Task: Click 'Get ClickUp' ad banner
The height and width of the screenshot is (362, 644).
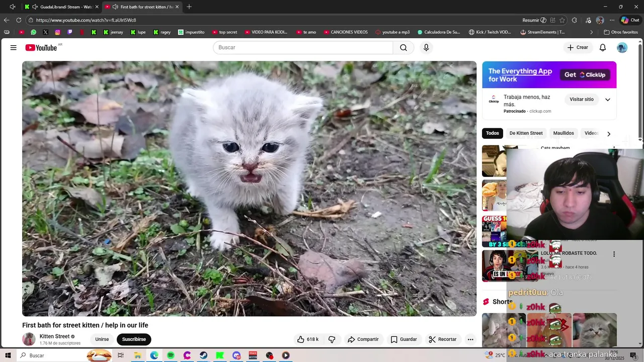Action: pyautogui.click(x=585, y=75)
